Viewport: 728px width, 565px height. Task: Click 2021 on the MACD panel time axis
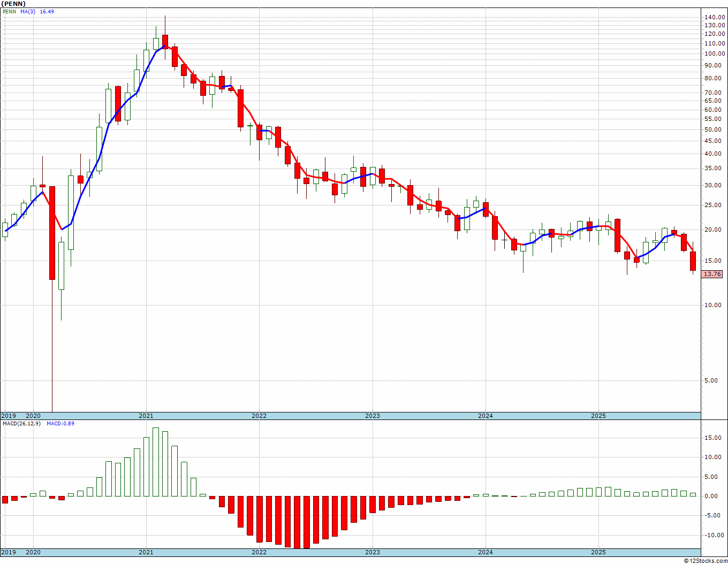click(146, 553)
